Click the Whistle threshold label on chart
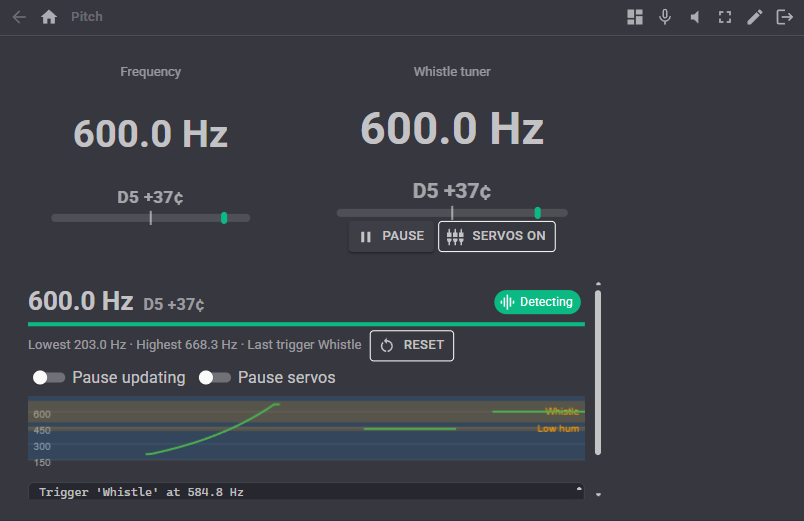Image resolution: width=804 pixels, height=521 pixels. point(562,411)
